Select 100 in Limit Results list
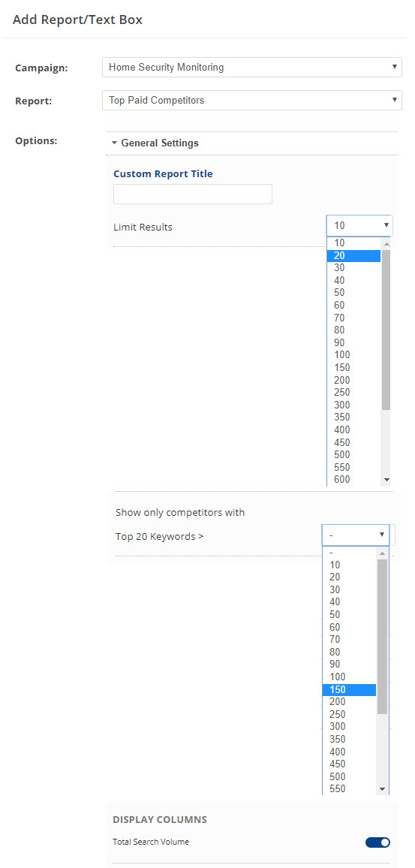Viewport: 415px width, 868px height. (x=353, y=355)
